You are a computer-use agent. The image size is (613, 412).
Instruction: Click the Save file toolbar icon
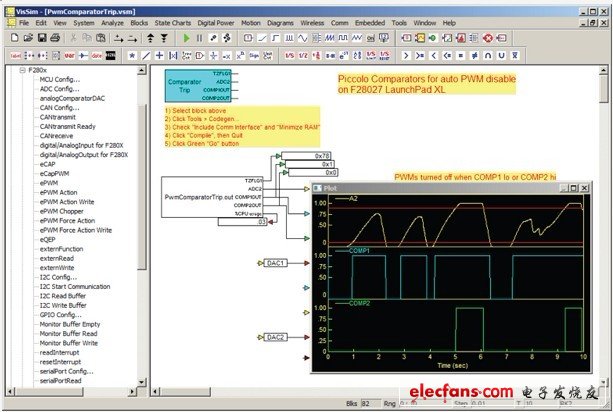click(41, 37)
